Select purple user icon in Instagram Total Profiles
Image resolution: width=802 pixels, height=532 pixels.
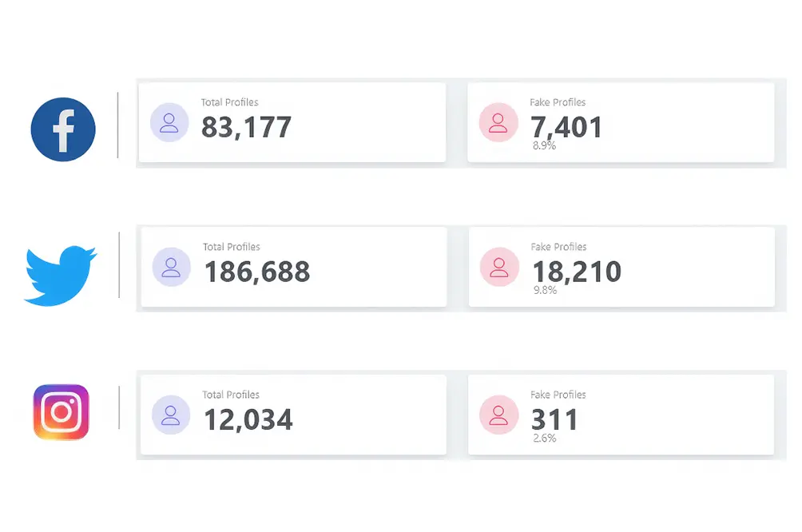[x=171, y=415]
